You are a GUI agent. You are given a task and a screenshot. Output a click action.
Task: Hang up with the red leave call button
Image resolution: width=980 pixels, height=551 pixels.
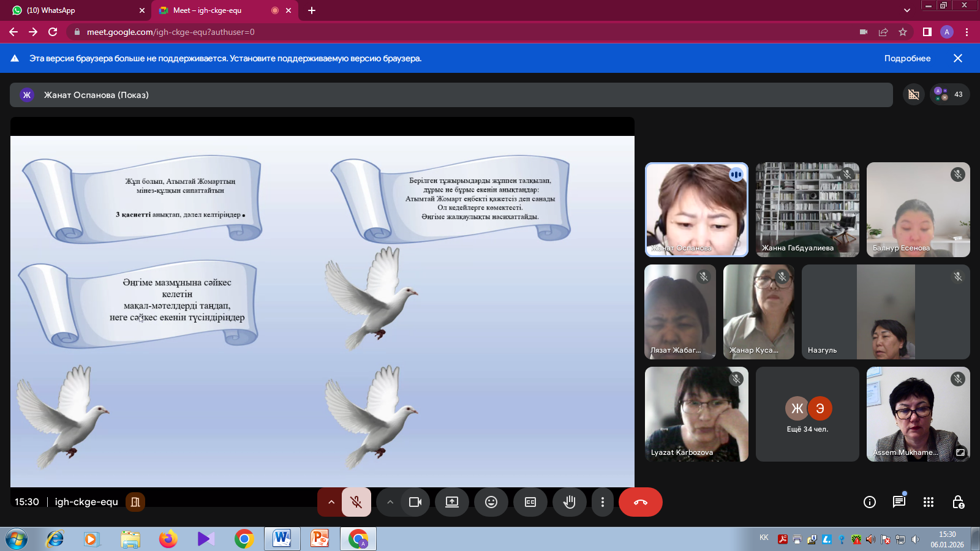(640, 502)
